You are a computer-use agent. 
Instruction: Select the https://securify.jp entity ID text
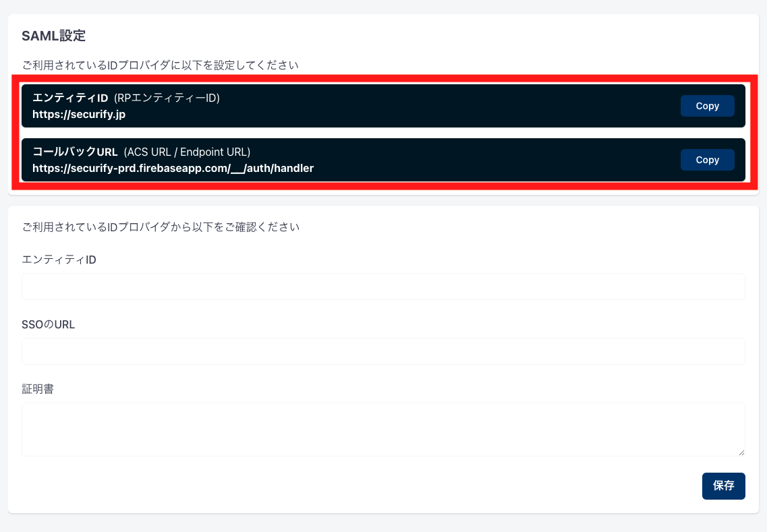pos(79,115)
